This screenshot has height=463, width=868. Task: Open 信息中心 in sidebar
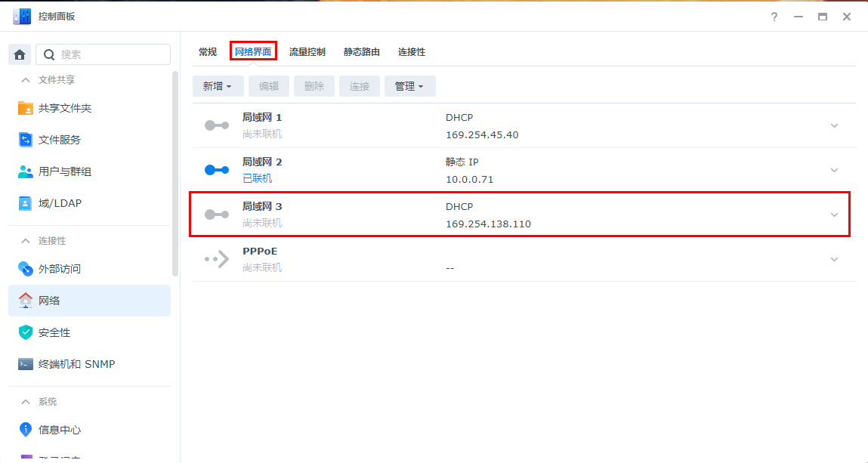(x=59, y=430)
